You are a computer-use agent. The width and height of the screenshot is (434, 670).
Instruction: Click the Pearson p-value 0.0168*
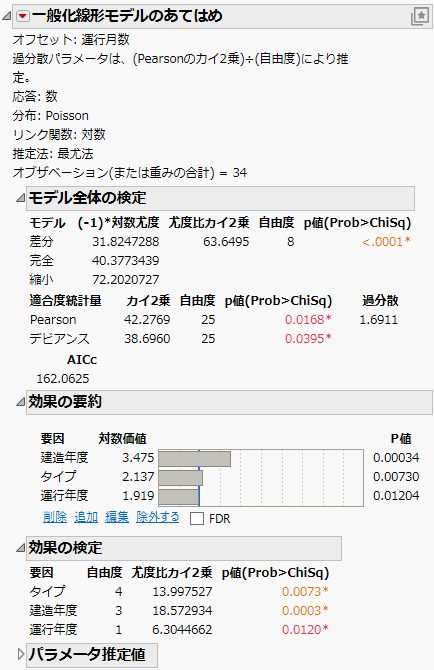click(x=308, y=320)
